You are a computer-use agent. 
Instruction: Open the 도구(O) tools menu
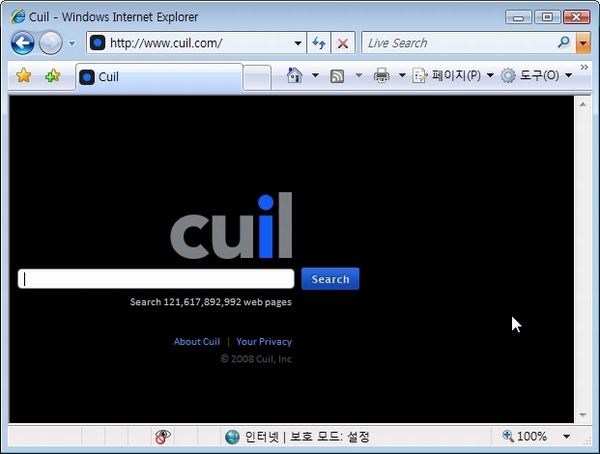click(536, 75)
